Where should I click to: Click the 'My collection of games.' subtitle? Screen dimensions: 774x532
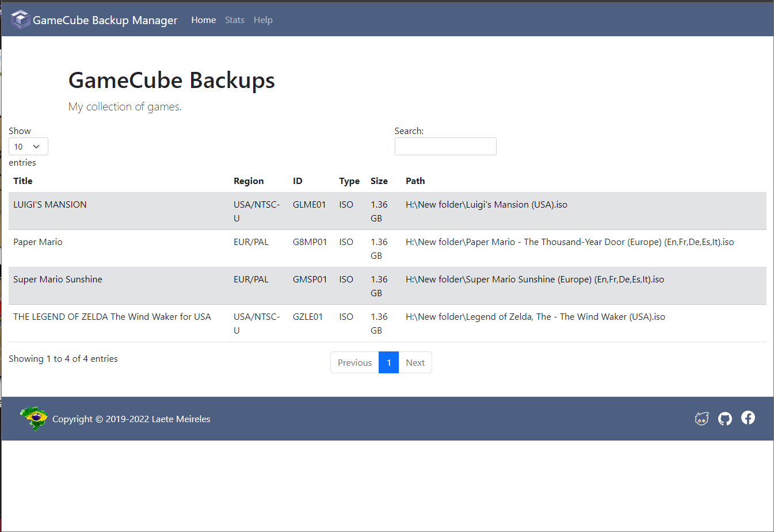coord(125,106)
